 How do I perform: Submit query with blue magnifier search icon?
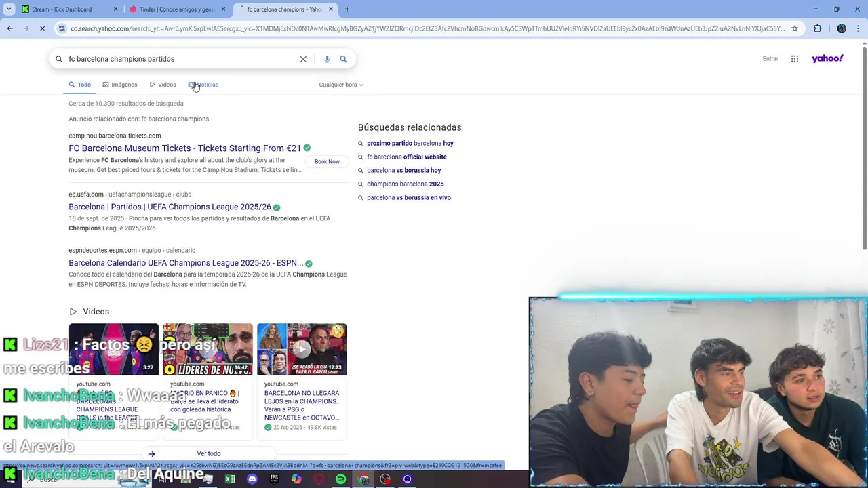(343, 59)
